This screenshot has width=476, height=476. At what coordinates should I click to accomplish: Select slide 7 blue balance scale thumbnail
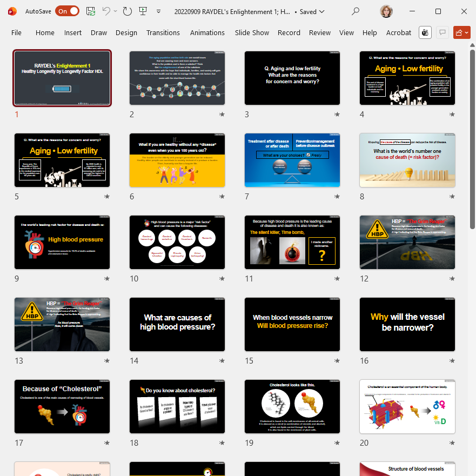coord(292,160)
